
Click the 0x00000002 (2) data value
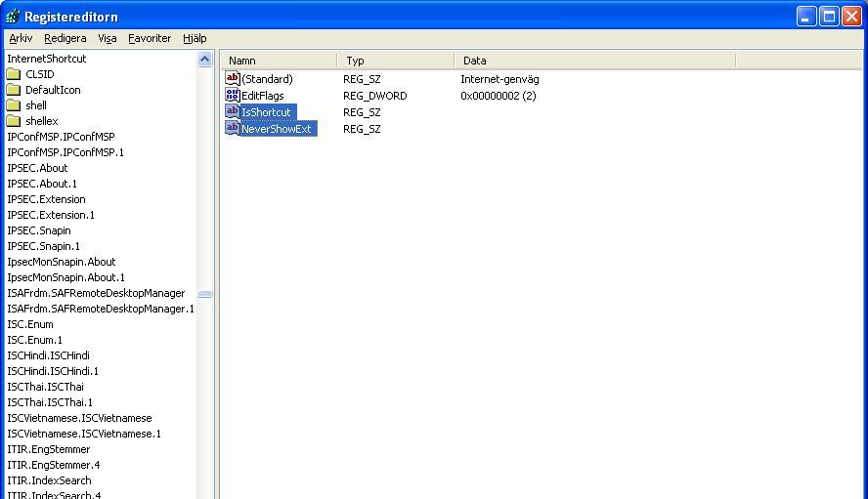coord(499,96)
